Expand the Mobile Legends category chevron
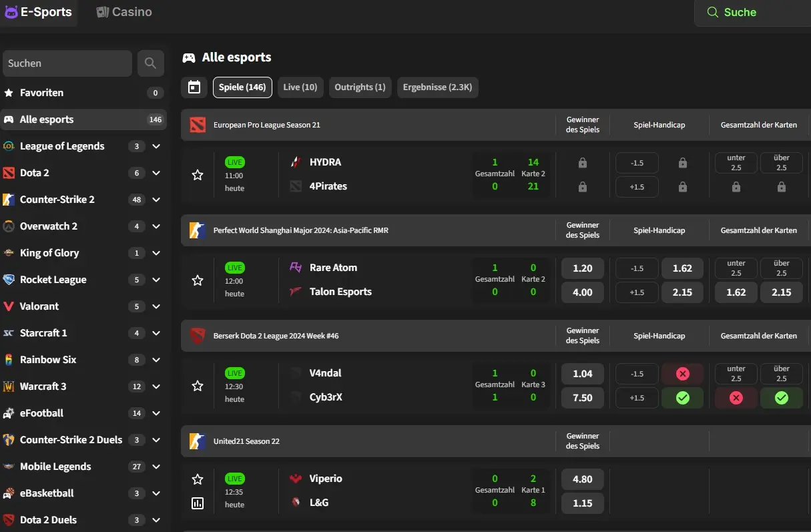 point(156,467)
